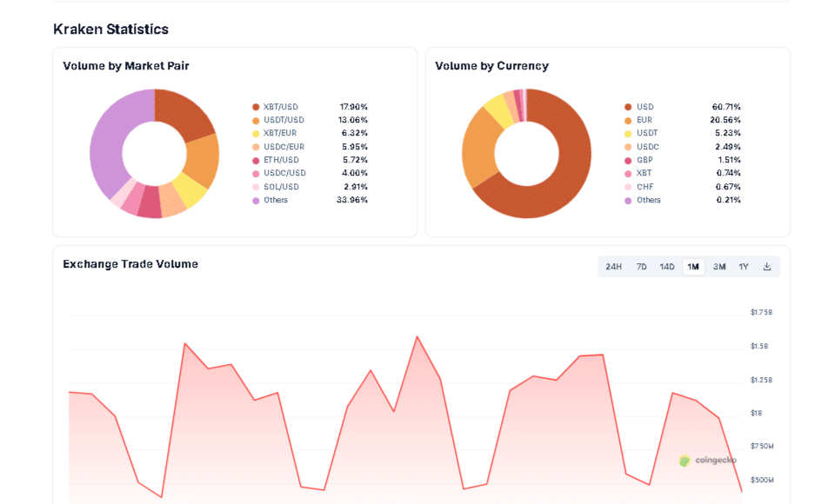Image resolution: width=827 pixels, height=504 pixels.
Task: Click the EUR legend color dot
Action: [x=628, y=120]
